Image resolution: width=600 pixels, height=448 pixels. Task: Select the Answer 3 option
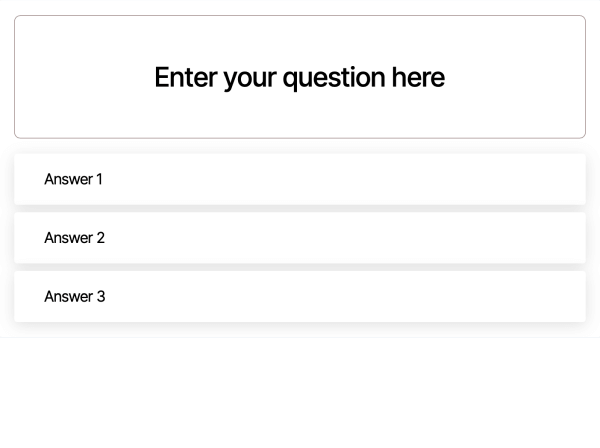tap(299, 297)
